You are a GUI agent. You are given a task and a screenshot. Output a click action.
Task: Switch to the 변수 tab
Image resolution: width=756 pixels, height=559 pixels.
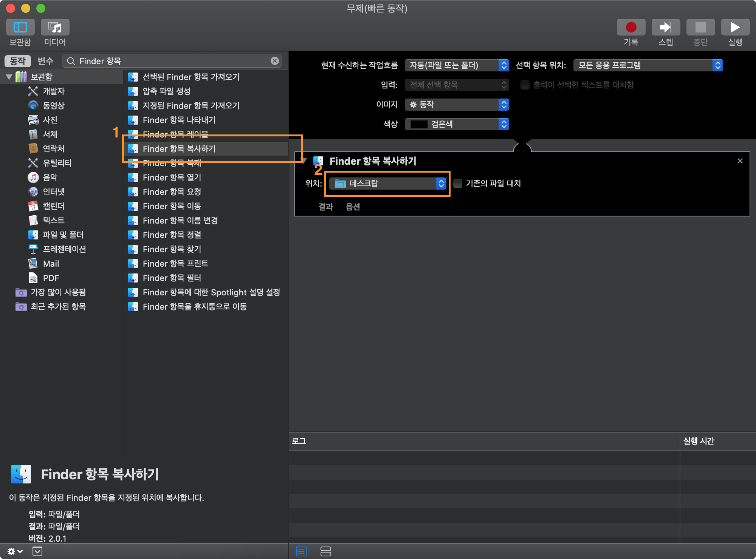tap(45, 61)
